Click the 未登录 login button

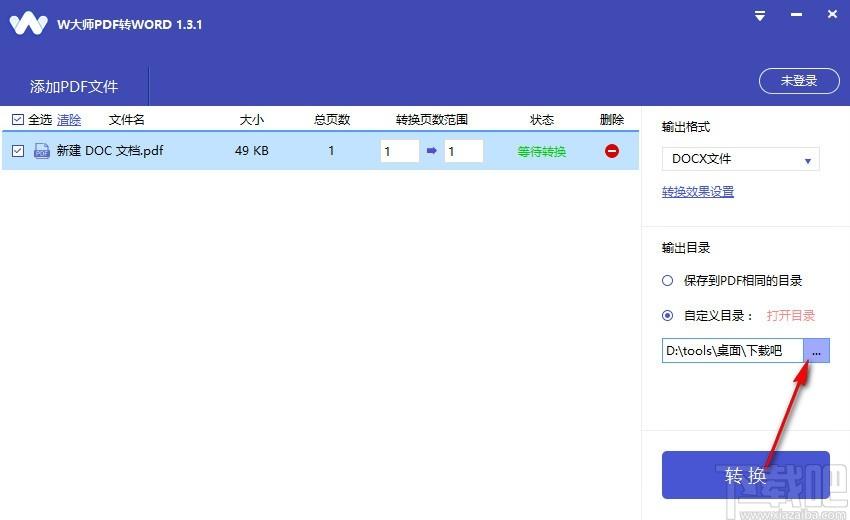pyautogui.click(x=799, y=81)
